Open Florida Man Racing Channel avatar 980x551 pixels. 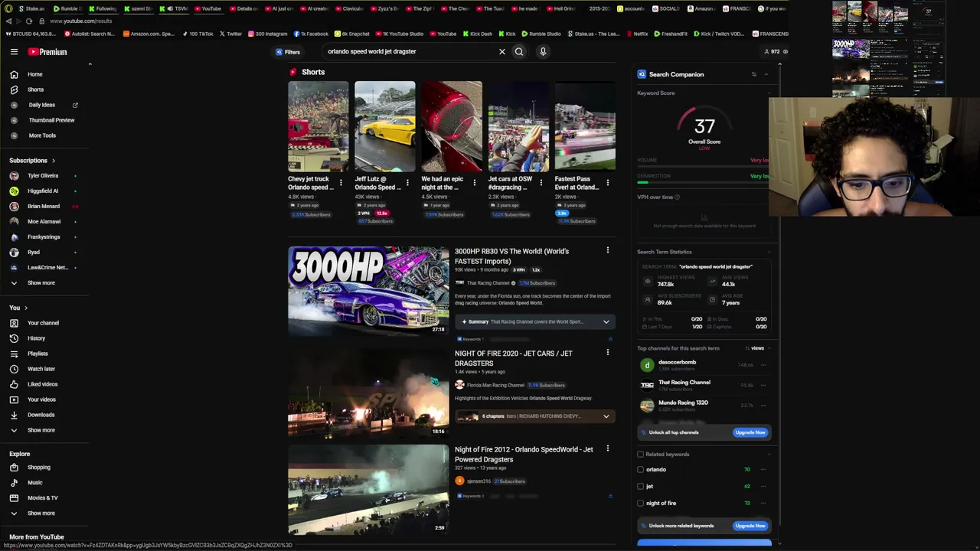(x=459, y=385)
